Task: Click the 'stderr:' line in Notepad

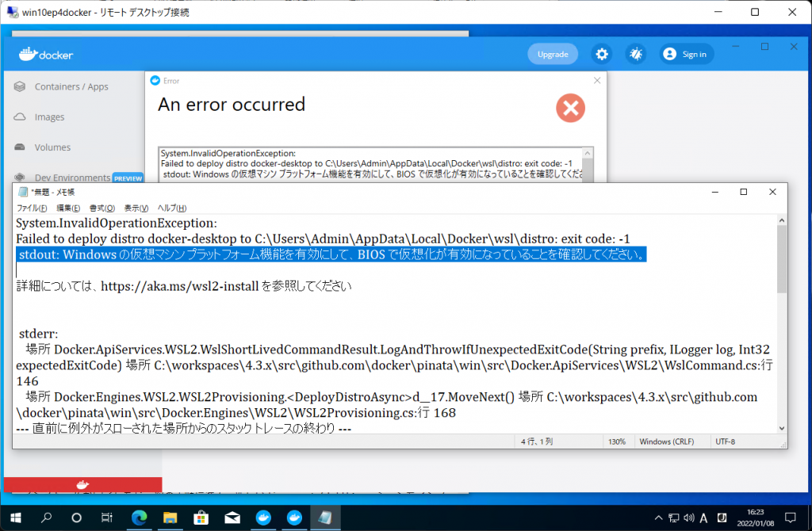Action: pyautogui.click(x=38, y=334)
